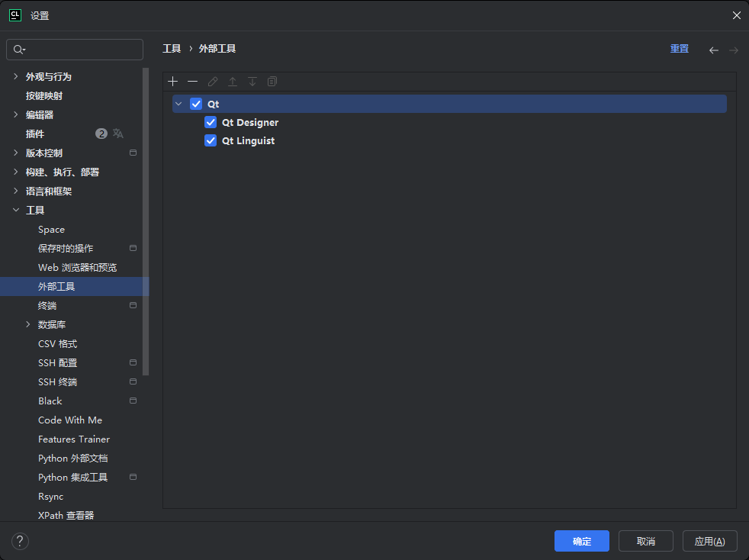Click the back navigation arrow
The image size is (749, 560).
pos(714,50)
